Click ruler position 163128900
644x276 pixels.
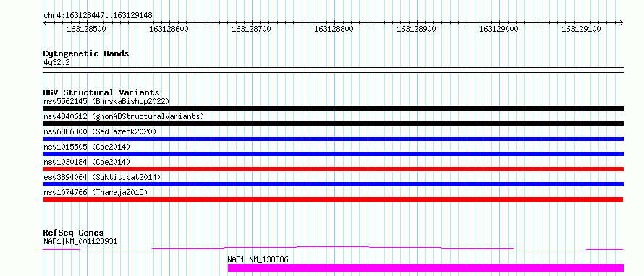point(417,29)
